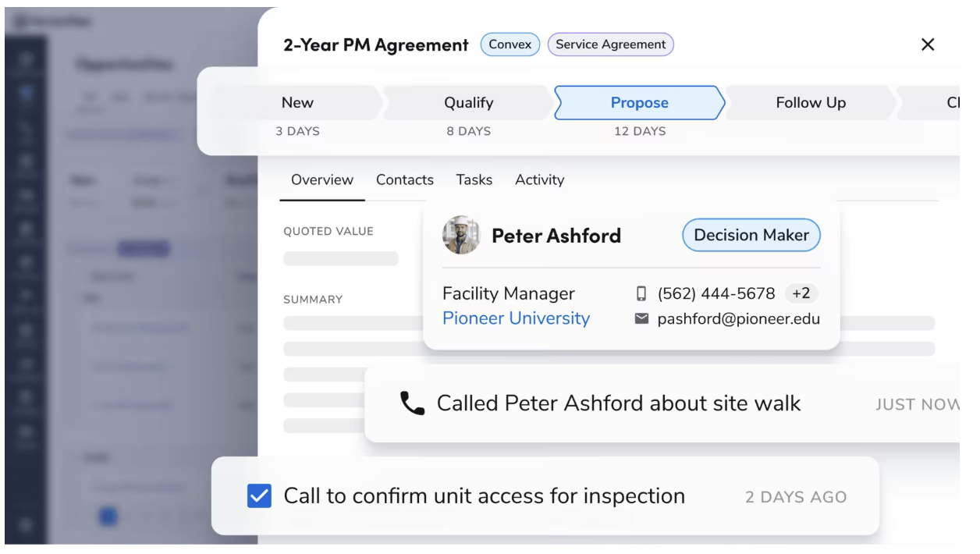Uncheck the confirm unit access task

point(259,496)
